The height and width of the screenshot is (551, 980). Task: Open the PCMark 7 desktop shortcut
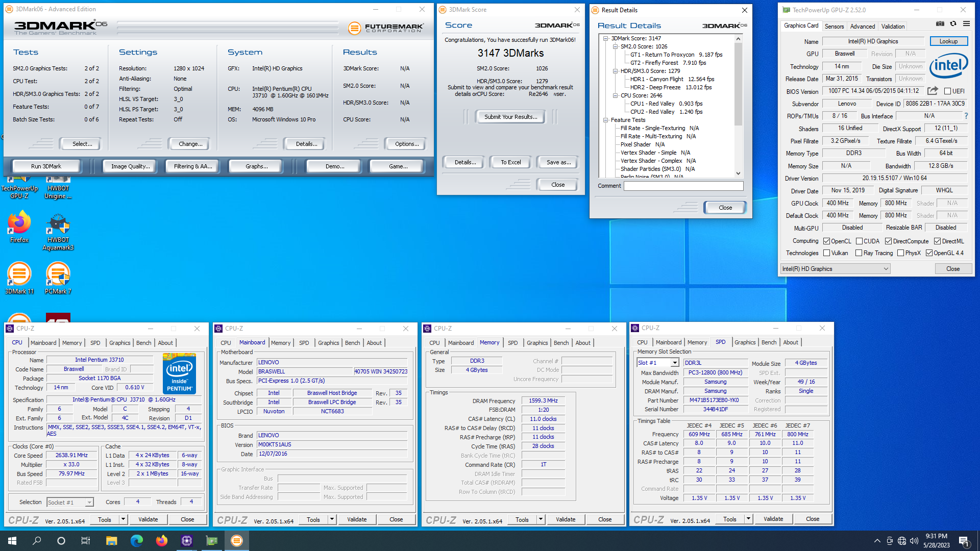(58, 279)
